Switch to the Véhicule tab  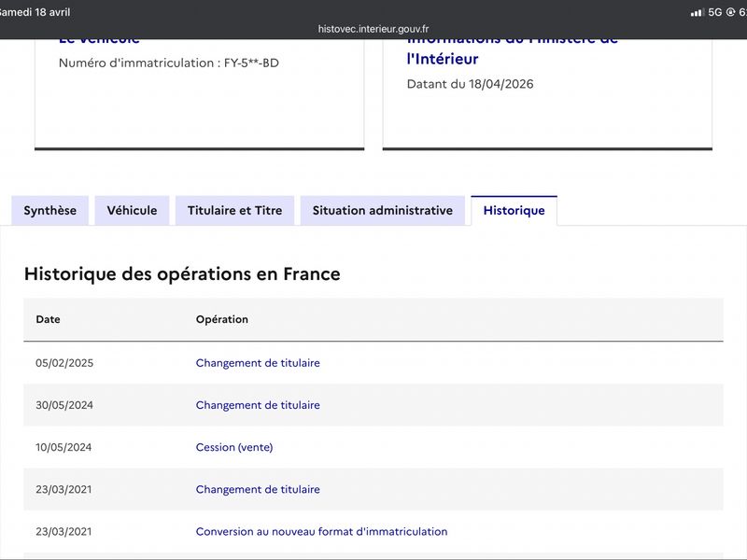tap(132, 211)
